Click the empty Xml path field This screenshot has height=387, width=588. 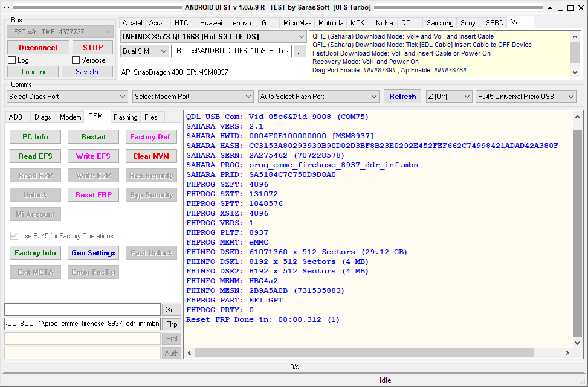pos(83,310)
